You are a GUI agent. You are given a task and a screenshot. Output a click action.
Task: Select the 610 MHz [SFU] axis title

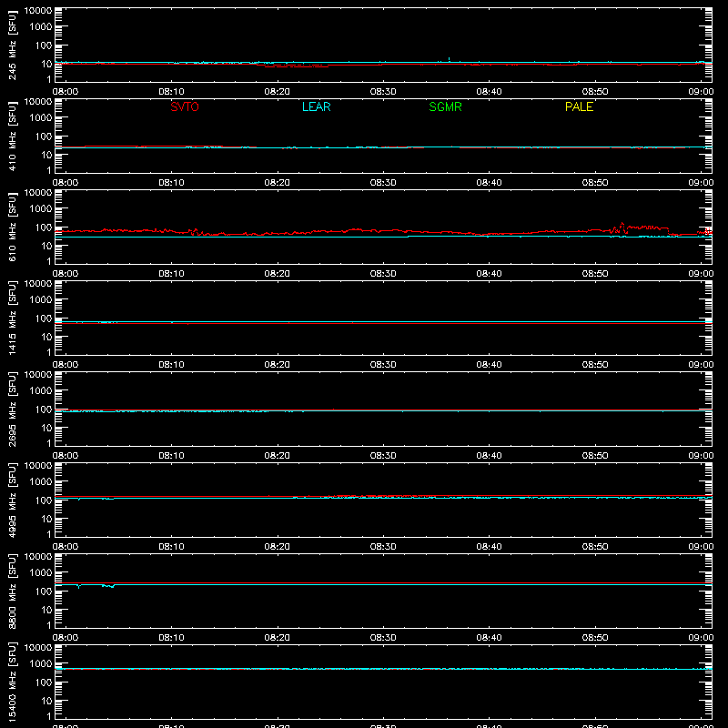pos(12,227)
